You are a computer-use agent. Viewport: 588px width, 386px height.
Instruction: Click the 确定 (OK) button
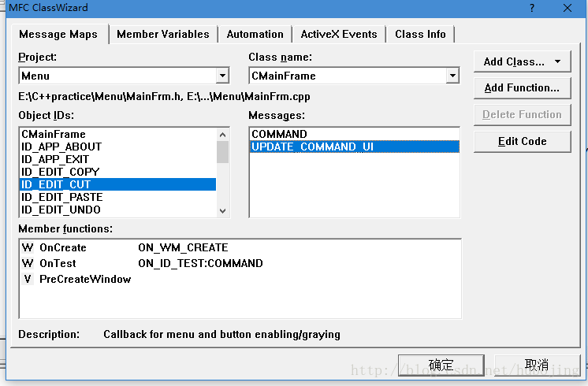pos(441,365)
